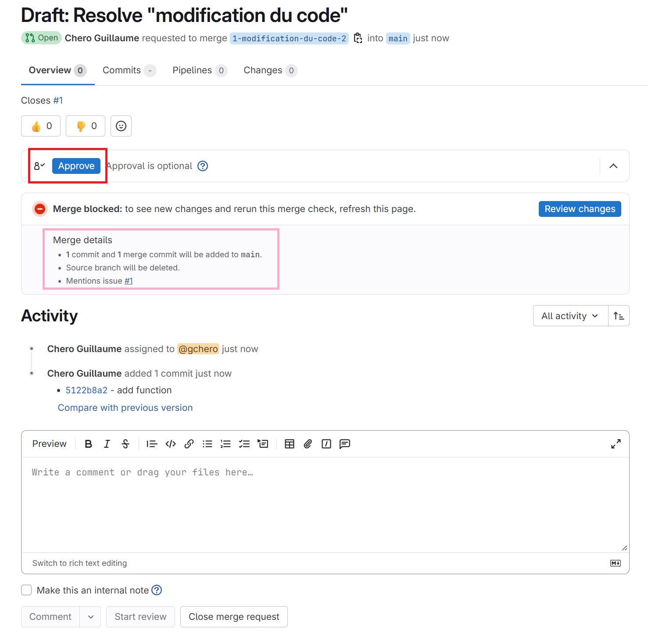Add a thumbs down reaction
This screenshot has width=648, height=644.
pyautogui.click(x=86, y=126)
